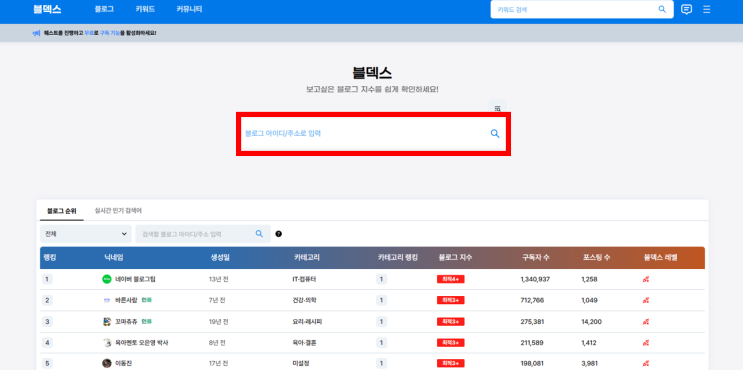743x370 pixels.
Task: Click the 블덱스 logo in header
Action: [x=47, y=9]
